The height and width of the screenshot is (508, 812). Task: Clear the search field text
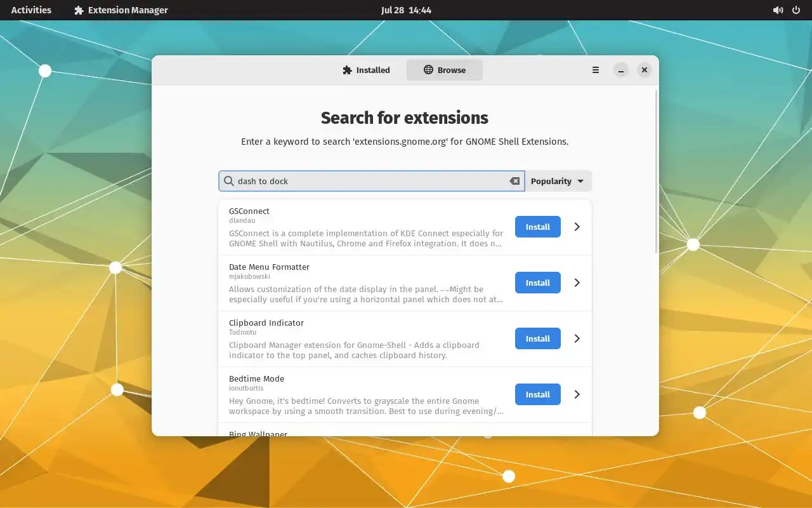click(515, 181)
